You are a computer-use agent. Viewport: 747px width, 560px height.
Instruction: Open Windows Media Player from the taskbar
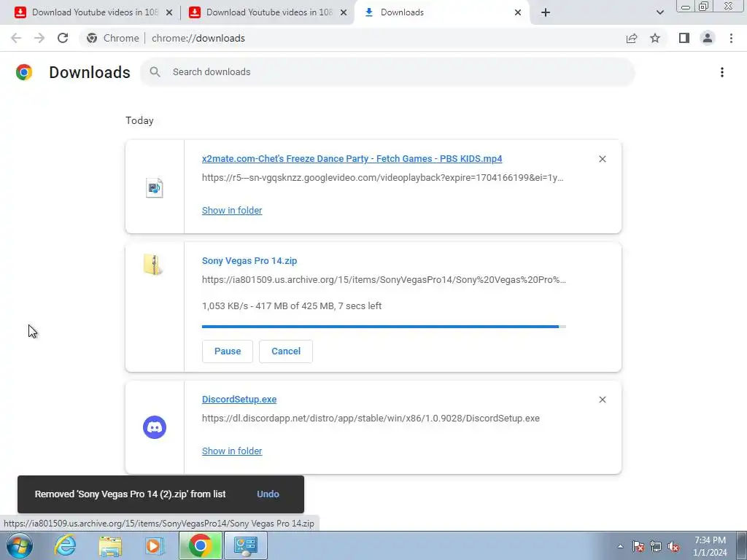point(154,545)
